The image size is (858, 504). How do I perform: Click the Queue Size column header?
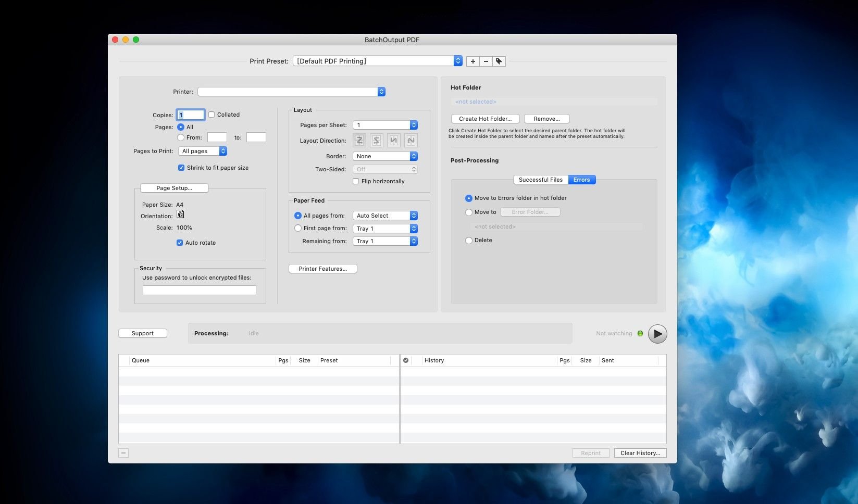[305, 360]
